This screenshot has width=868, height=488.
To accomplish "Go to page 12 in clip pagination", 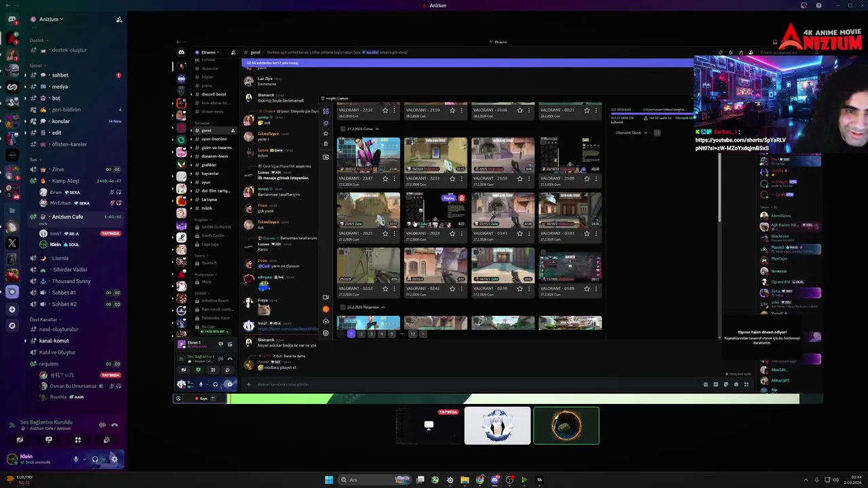I will (412, 333).
